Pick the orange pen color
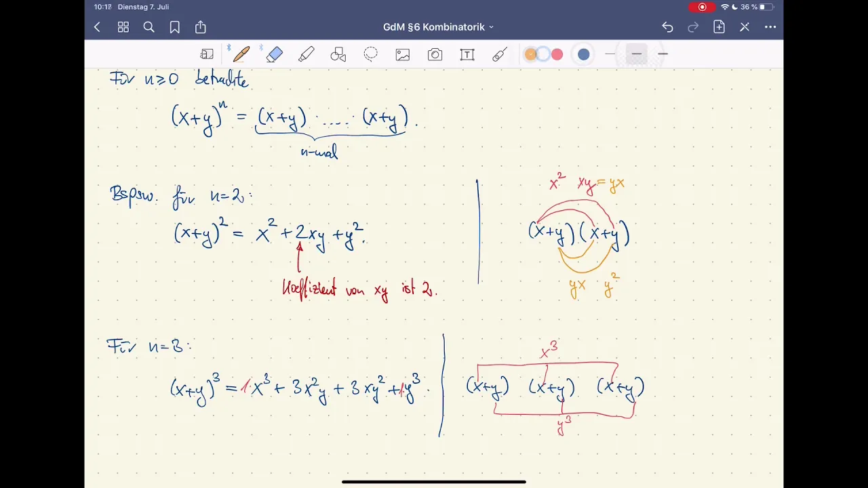The width and height of the screenshot is (868, 488). 530,54
